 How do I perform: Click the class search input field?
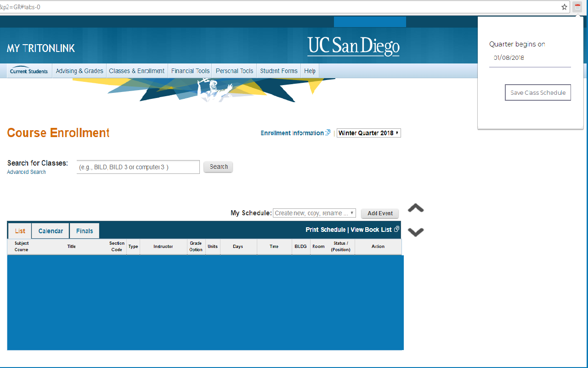(138, 167)
